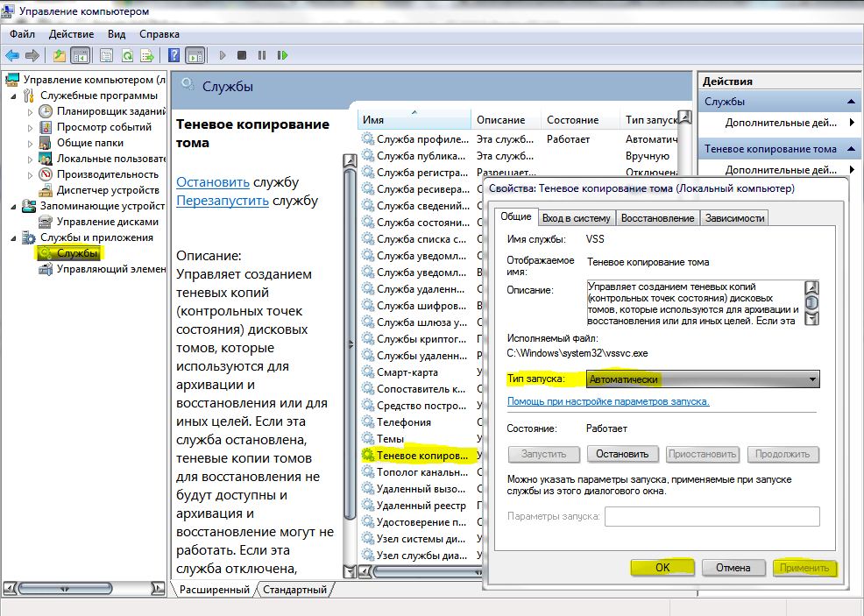Select Службы node in the tree
Viewport: 864px width, 616px height.
click(x=77, y=253)
